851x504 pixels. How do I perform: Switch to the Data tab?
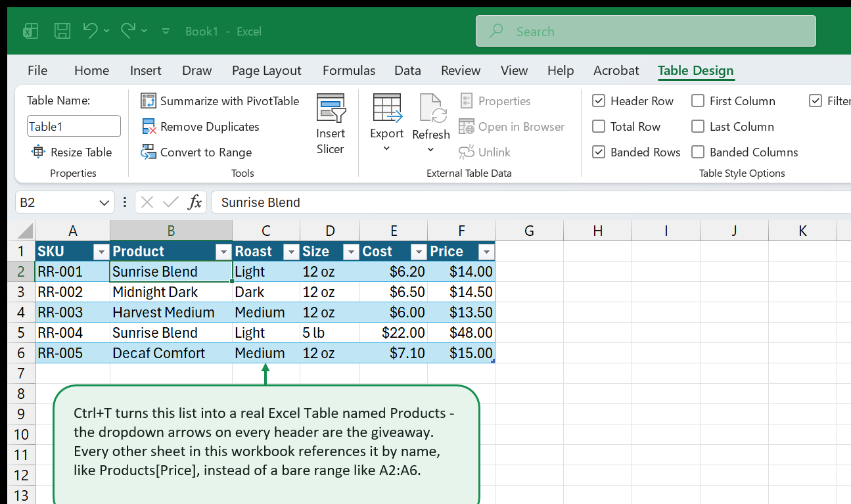pos(407,70)
